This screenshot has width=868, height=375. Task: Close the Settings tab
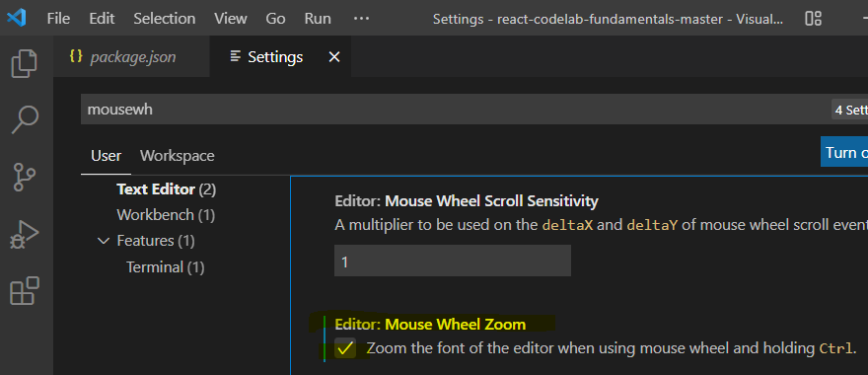point(334,57)
